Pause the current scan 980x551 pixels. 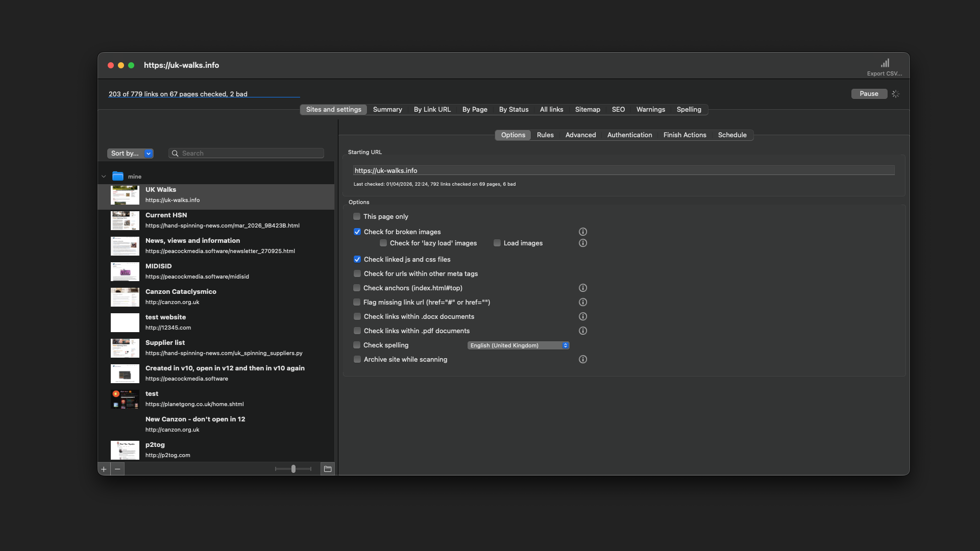869,94
